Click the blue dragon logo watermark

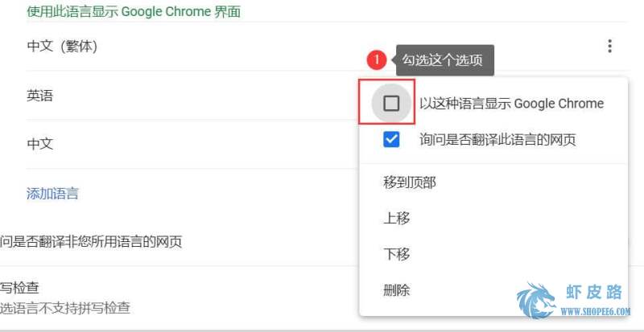point(535,301)
